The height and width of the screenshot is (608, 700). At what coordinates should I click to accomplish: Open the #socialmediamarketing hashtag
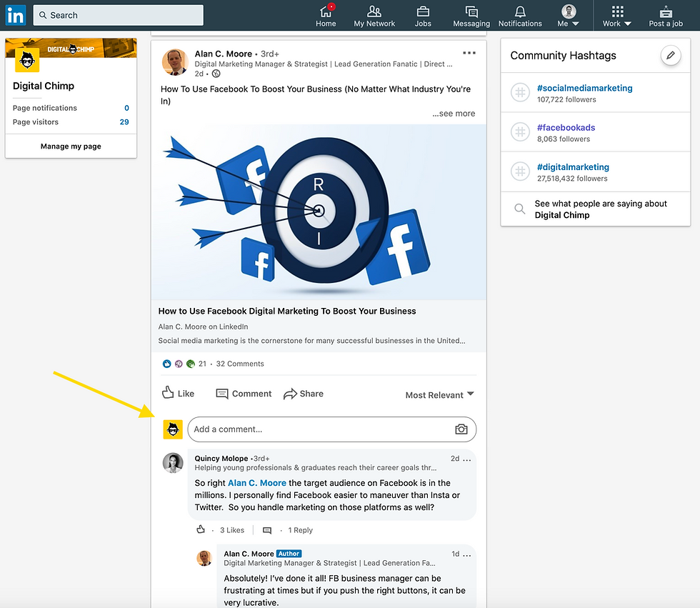(x=584, y=88)
